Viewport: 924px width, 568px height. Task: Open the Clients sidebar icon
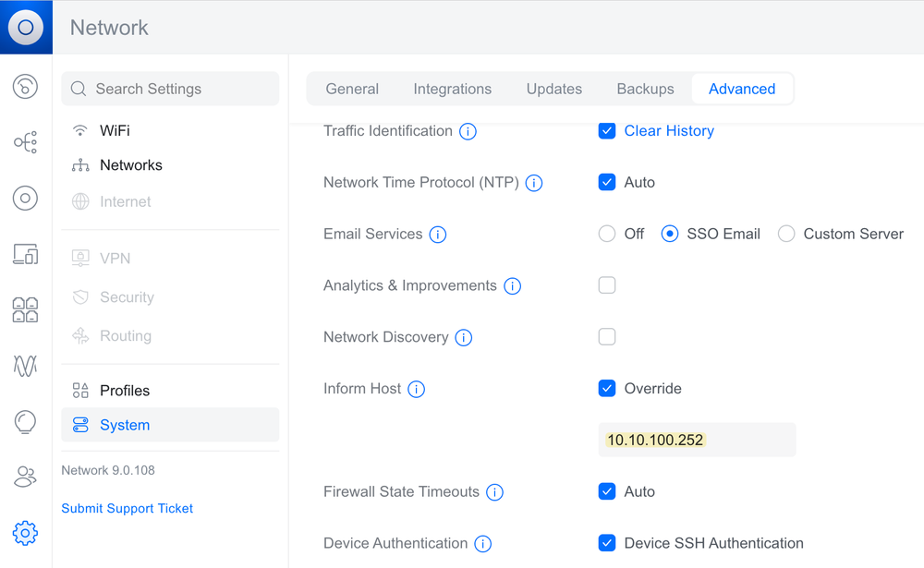(25, 309)
